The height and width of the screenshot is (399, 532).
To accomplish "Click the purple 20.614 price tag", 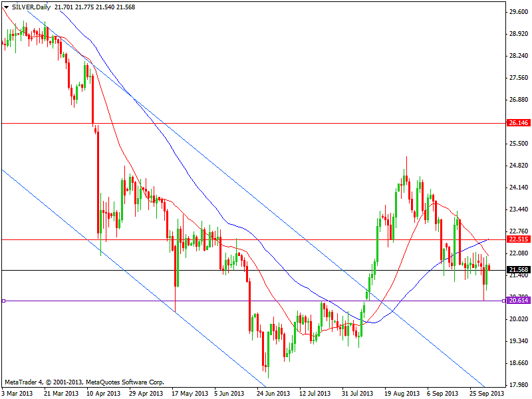I will [x=517, y=301].
